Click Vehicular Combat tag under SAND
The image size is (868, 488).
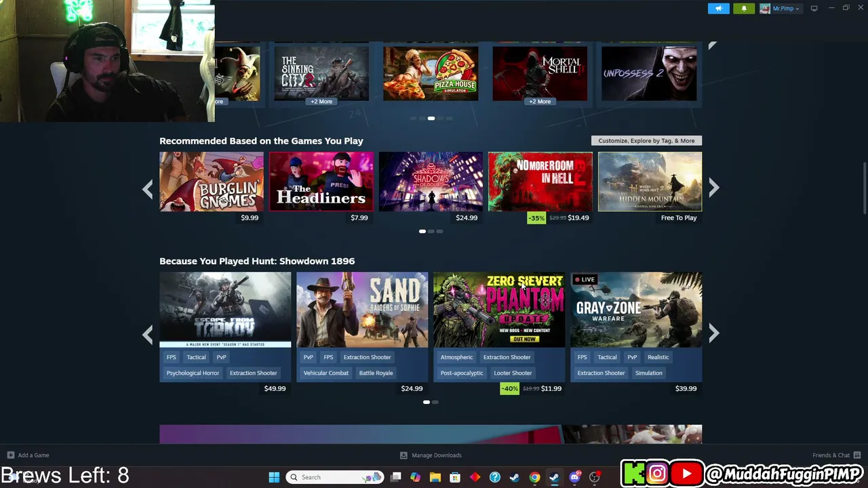tap(326, 373)
